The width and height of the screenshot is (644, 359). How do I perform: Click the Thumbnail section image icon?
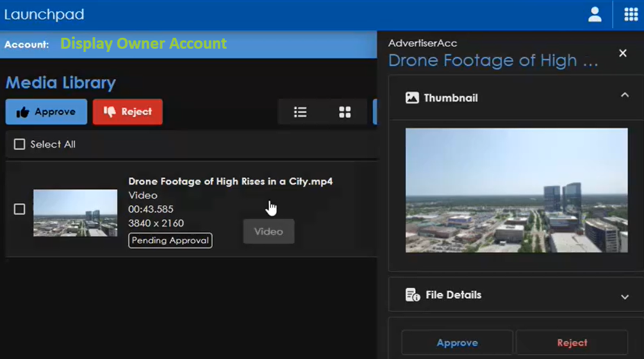(412, 98)
